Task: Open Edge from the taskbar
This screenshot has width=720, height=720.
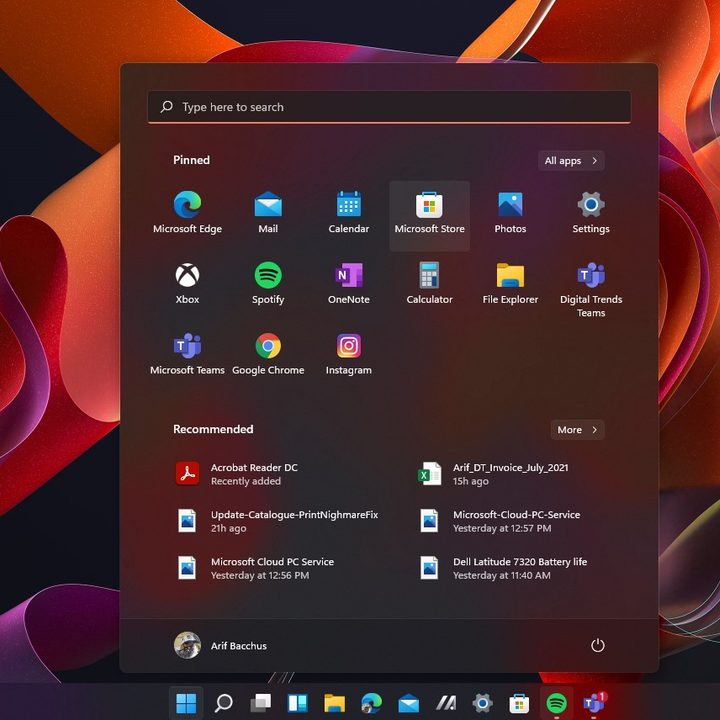Action: click(x=371, y=703)
